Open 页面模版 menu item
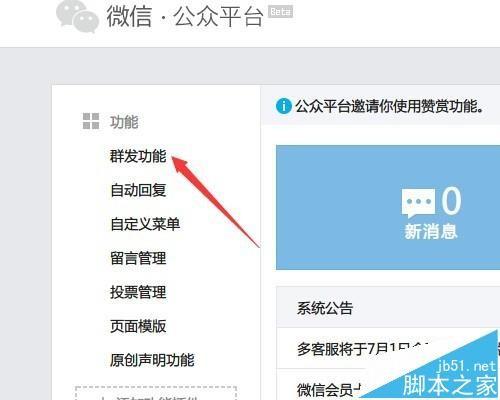The image size is (500, 400). [138, 326]
